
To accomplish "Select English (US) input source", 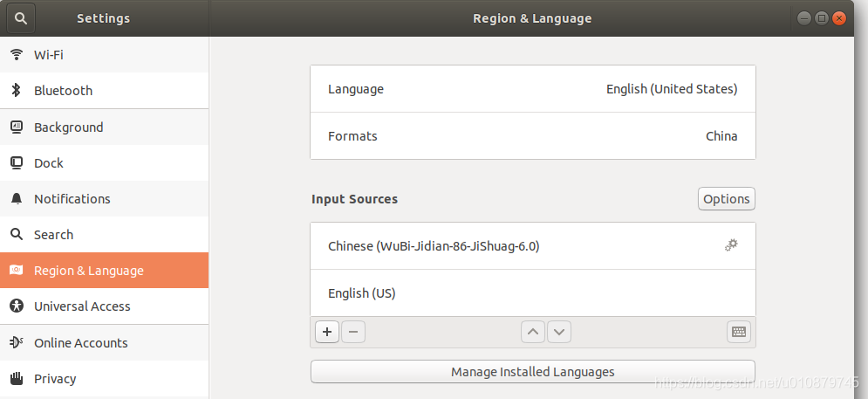I will 532,293.
